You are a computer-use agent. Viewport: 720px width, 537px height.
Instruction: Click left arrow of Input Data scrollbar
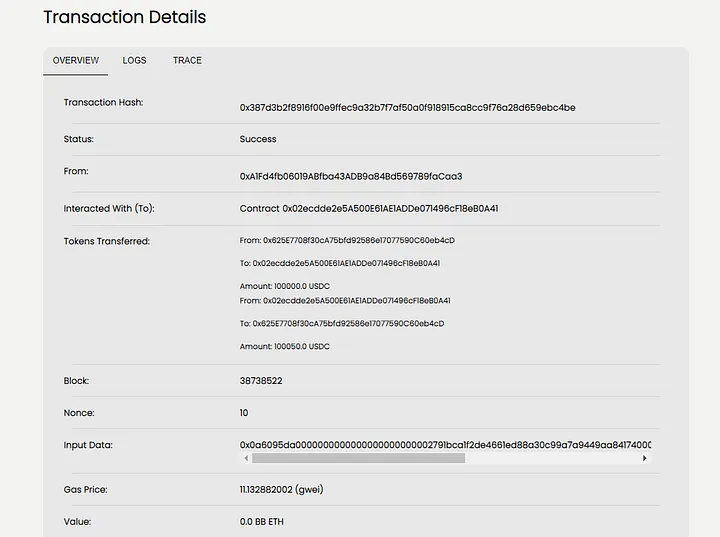click(x=246, y=458)
